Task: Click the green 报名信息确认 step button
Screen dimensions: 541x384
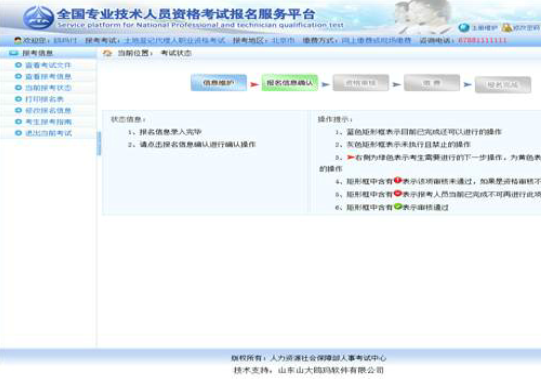Action: pos(289,83)
